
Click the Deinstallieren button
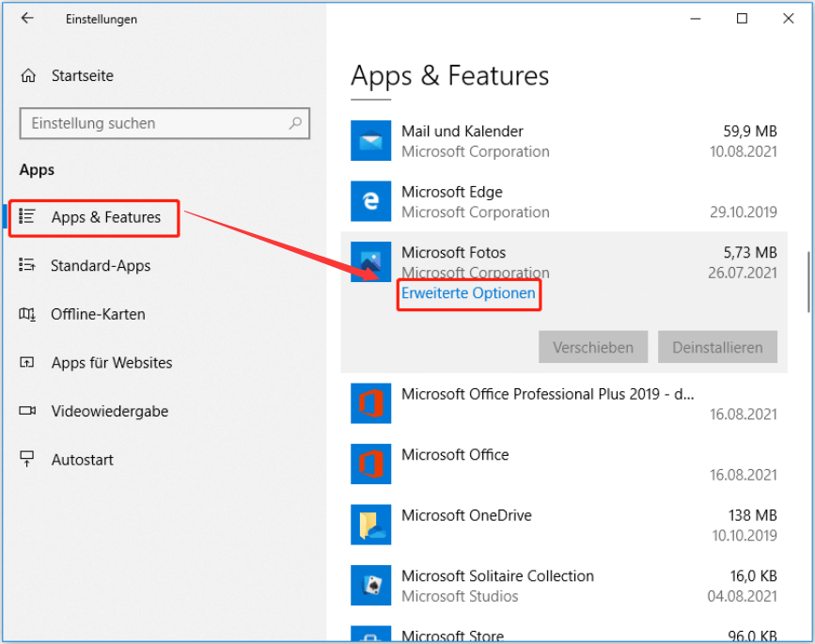point(717,347)
